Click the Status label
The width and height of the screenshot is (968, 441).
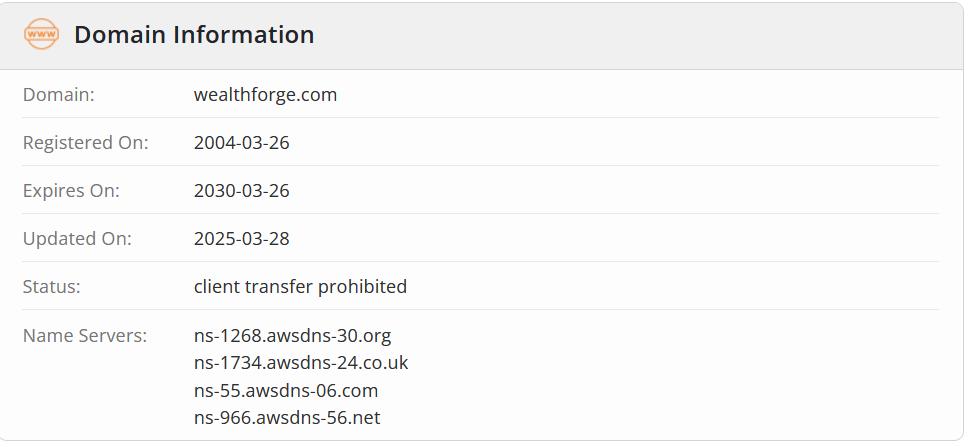[52, 287]
